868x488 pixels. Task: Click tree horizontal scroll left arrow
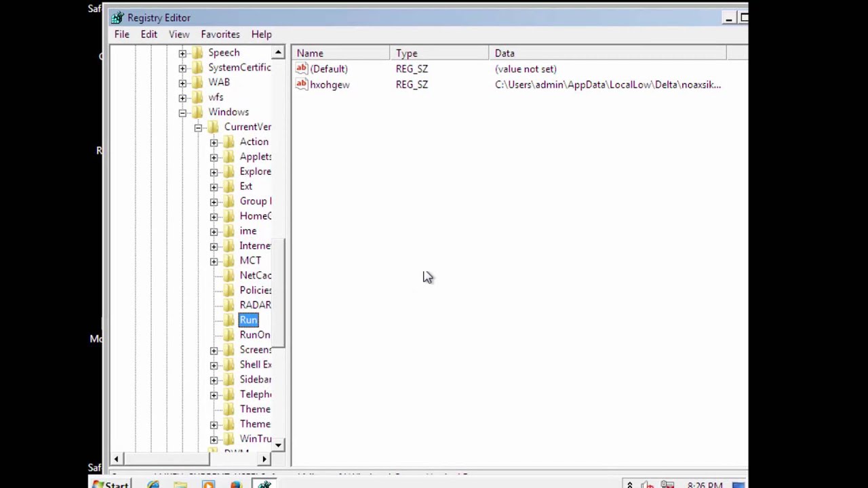coord(116,459)
